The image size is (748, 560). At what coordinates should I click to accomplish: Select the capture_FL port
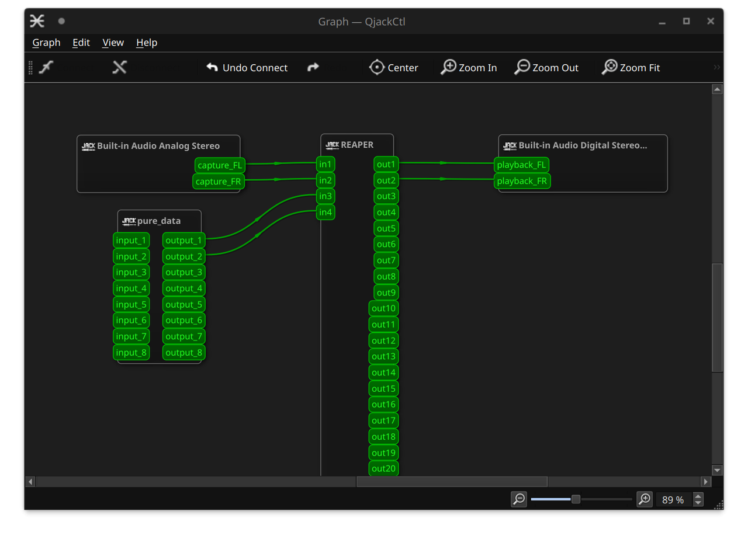(219, 165)
